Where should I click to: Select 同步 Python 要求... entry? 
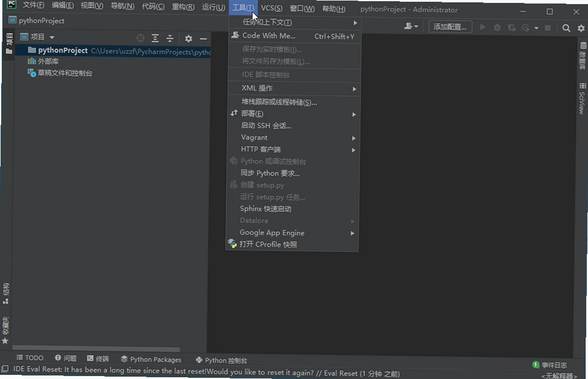click(294, 173)
